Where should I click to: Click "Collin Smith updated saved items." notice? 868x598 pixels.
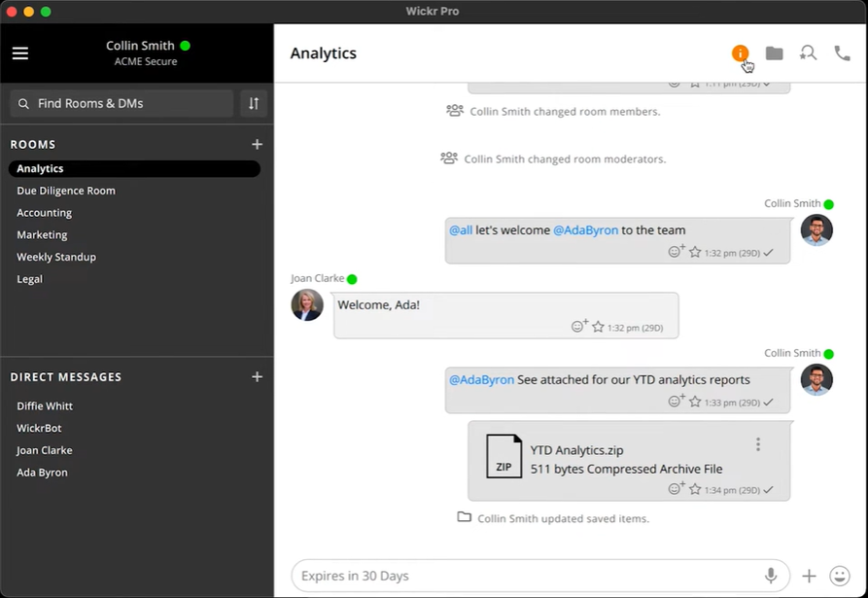pos(564,519)
